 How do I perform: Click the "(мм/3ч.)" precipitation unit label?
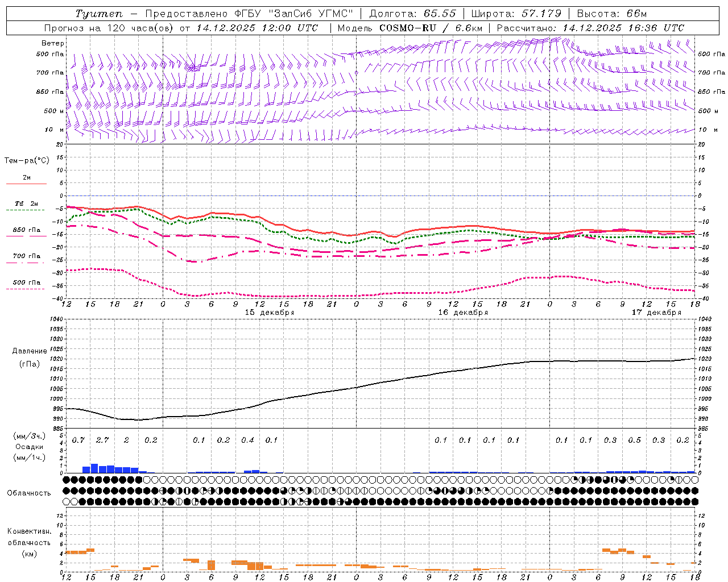point(30,436)
